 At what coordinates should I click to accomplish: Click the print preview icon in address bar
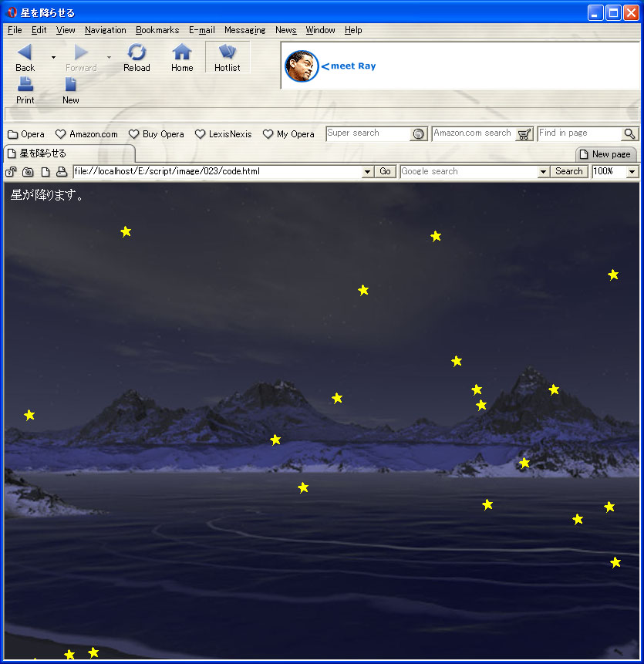pyautogui.click(x=62, y=171)
